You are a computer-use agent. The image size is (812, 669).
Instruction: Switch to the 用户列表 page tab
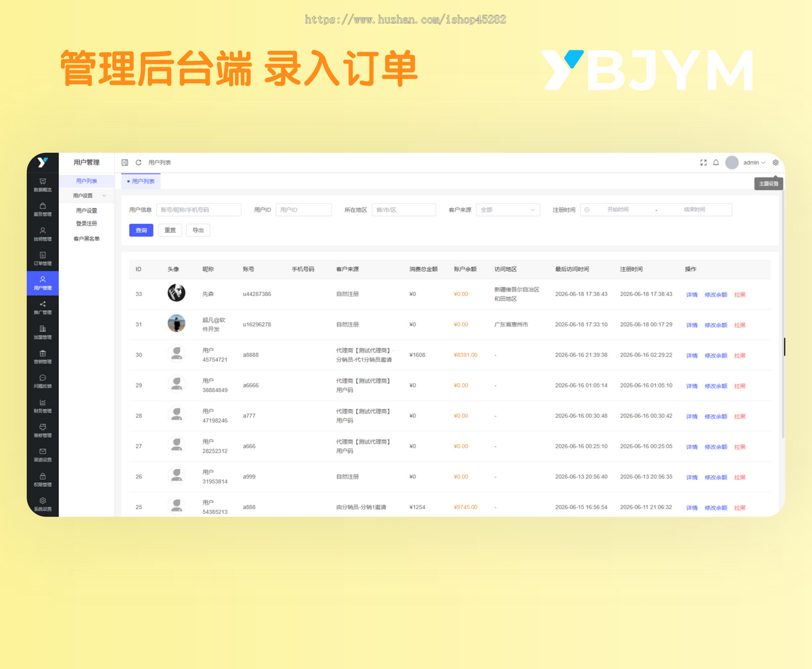tap(141, 181)
